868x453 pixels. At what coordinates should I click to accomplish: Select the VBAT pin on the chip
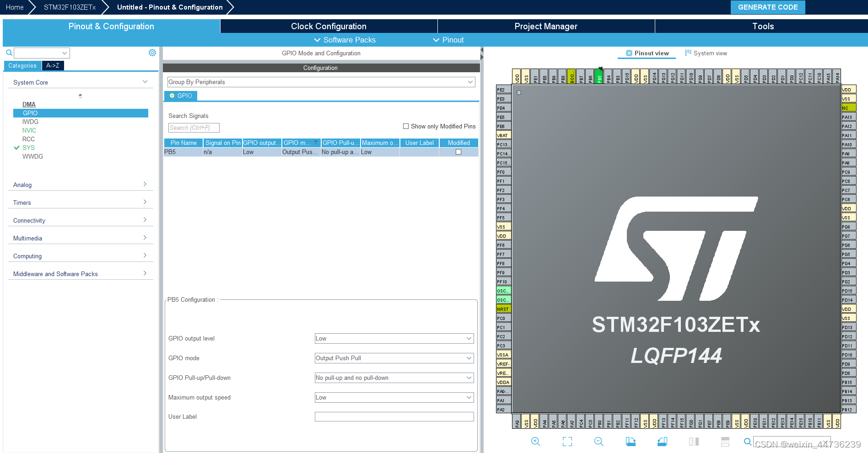[503, 135]
